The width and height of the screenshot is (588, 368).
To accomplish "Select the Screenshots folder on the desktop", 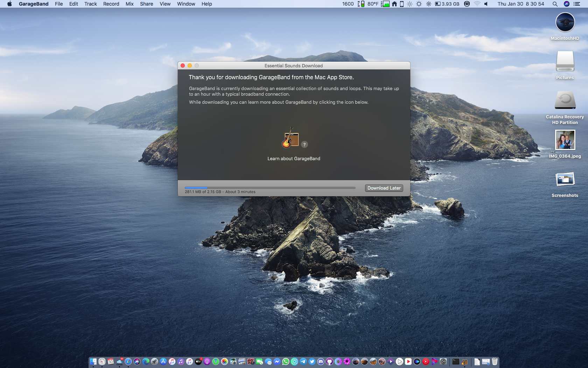I will pos(565,185).
